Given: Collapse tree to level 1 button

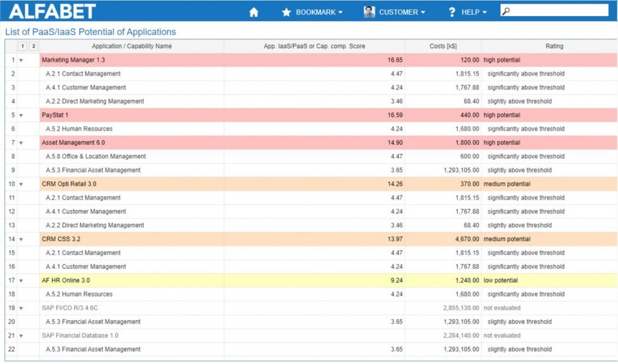Looking at the screenshot, I should coord(23,46).
